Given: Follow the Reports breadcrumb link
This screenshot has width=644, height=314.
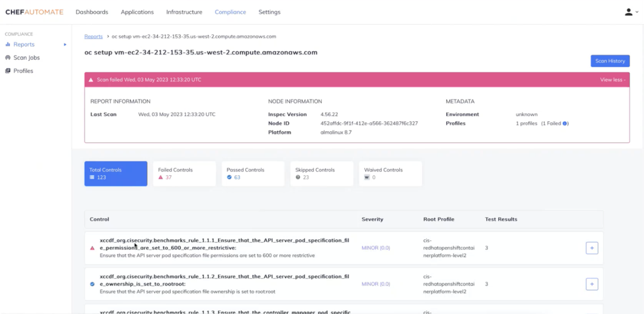Looking at the screenshot, I should (x=93, y=36).
